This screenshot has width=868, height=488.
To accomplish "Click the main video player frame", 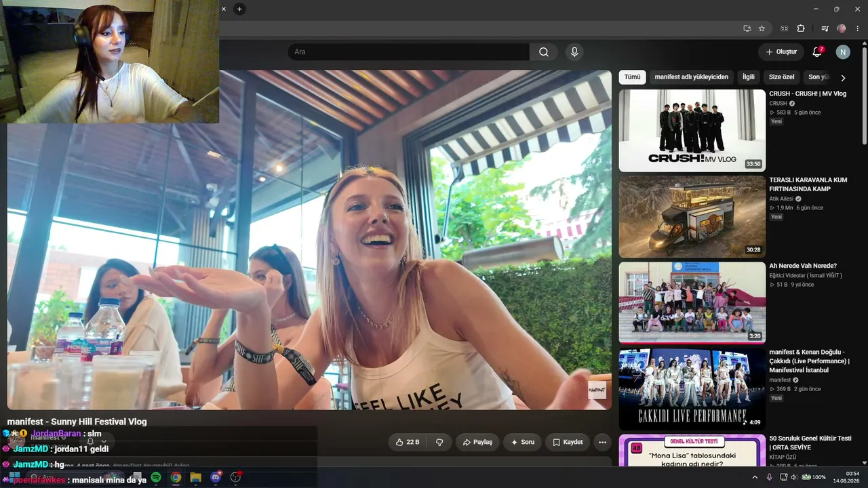I will (x=309, y=240).
